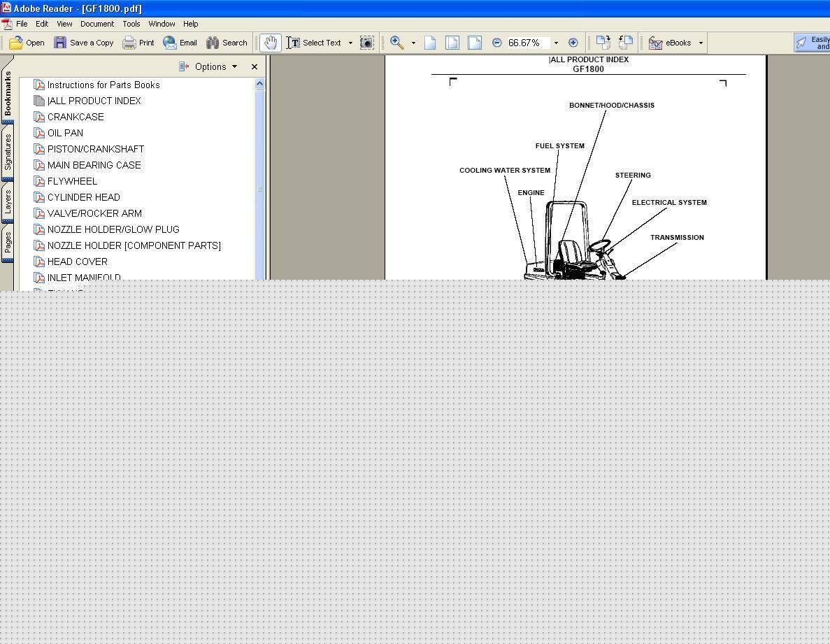The image size is (830, 644).
Task: Click the Fit Width icon
Action: 475,43
